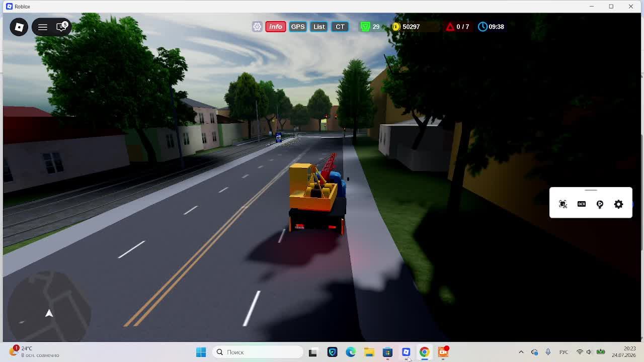
Task: Open Task View on the taskbar
Action: (312, 352)
